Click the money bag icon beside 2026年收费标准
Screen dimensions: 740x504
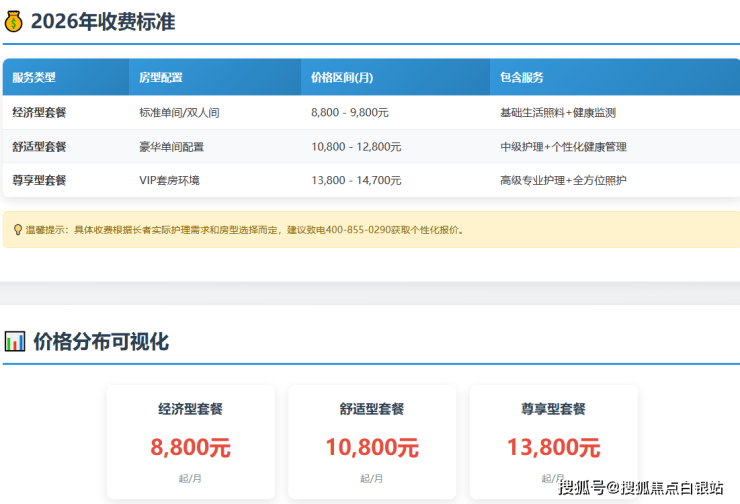coord(13,21)
